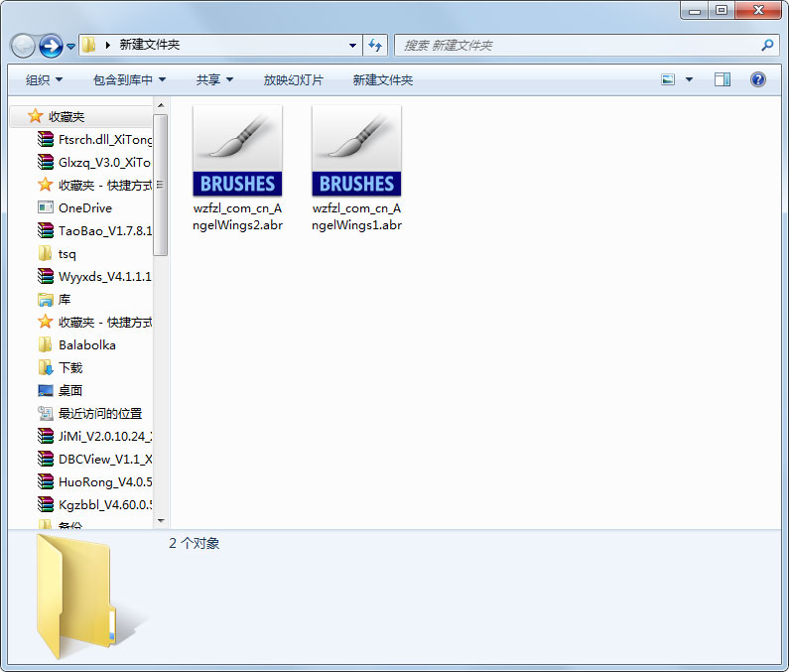Click the sidebar scrollbar thumb

pyautogui.click(x=161, y=185)
